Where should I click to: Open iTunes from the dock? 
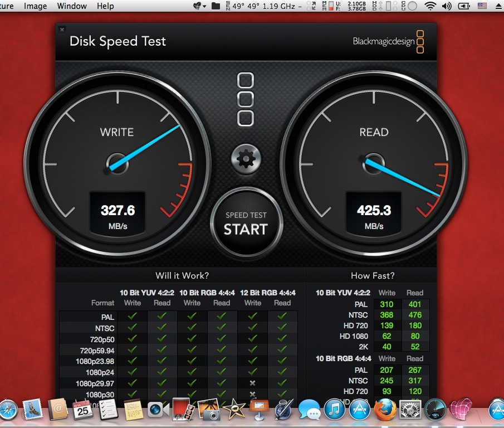(334, 410)
